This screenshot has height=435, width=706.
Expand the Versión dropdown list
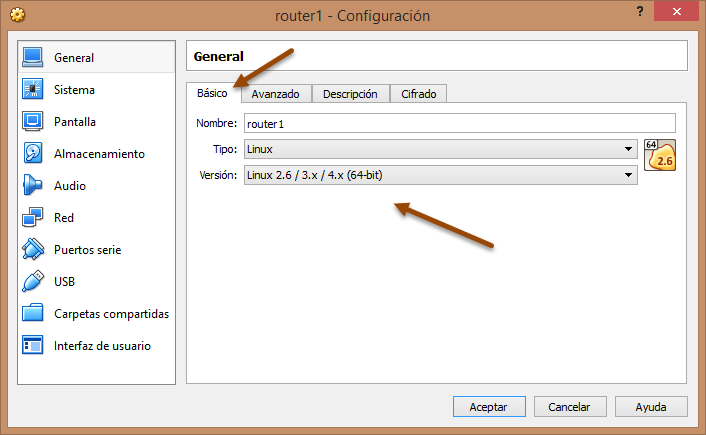(440, 175)
